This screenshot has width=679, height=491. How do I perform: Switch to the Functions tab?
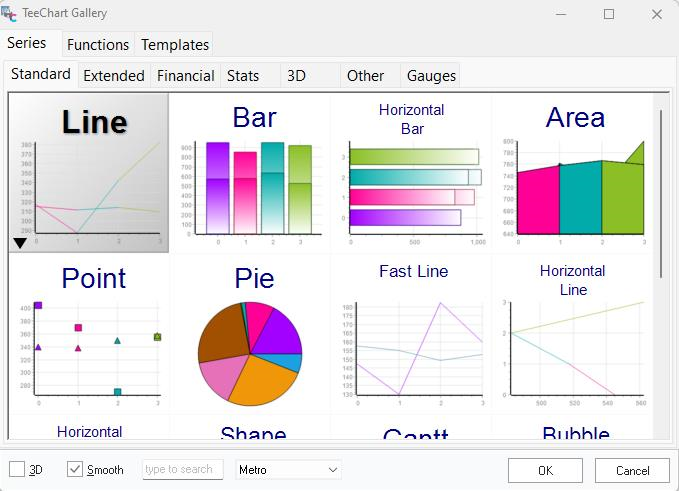click(97, 44)
